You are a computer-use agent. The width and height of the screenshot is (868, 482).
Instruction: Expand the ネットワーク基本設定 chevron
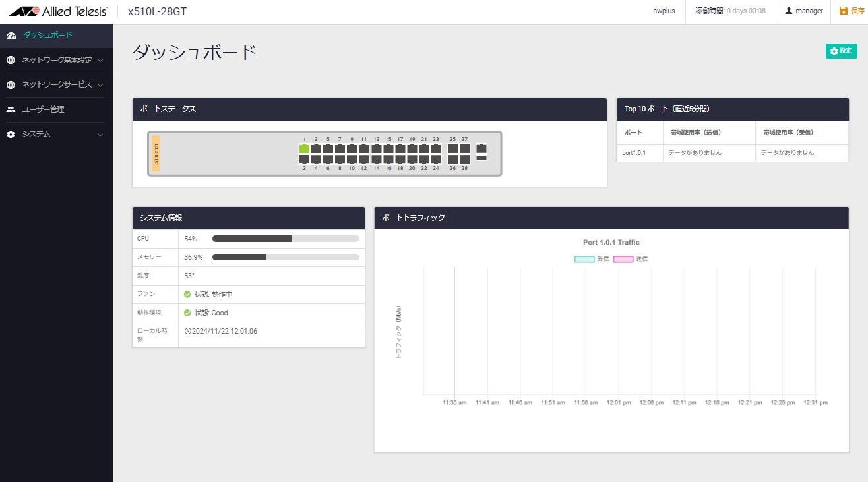click(x=100, y=60)
